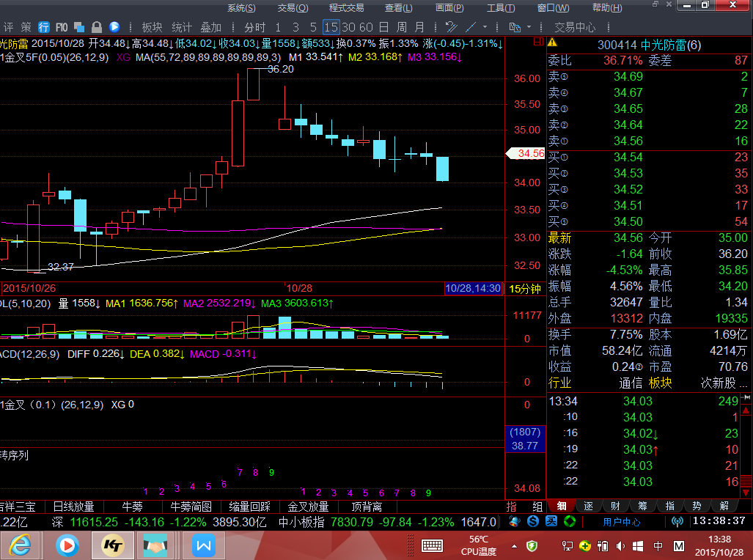The width and height of the screenshot is (753, 560).
Task: Select the 财 tab in bottom-right panel
Action: pyautogui.click(x=615, y=506)
